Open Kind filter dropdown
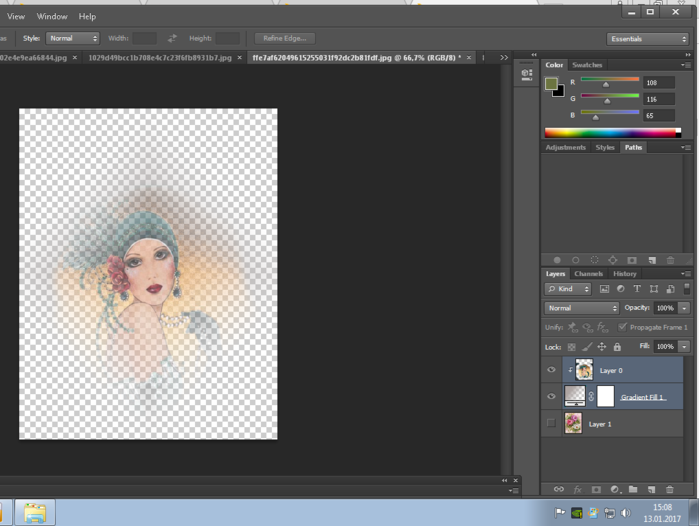The image size is (699, 526). (x=567, y=289)
